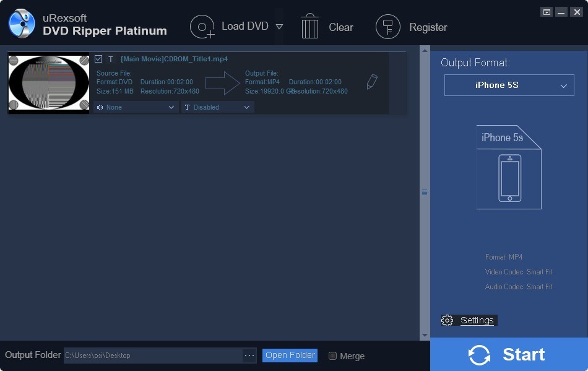588x371 pixels.
Task: Click the Video Codec: Smart Fit text
Action: pos(518,271)
